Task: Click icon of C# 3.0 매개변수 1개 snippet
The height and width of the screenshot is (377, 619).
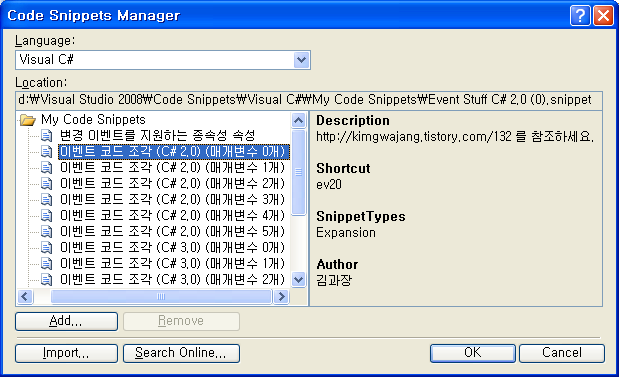Action: tap(47, 263)
